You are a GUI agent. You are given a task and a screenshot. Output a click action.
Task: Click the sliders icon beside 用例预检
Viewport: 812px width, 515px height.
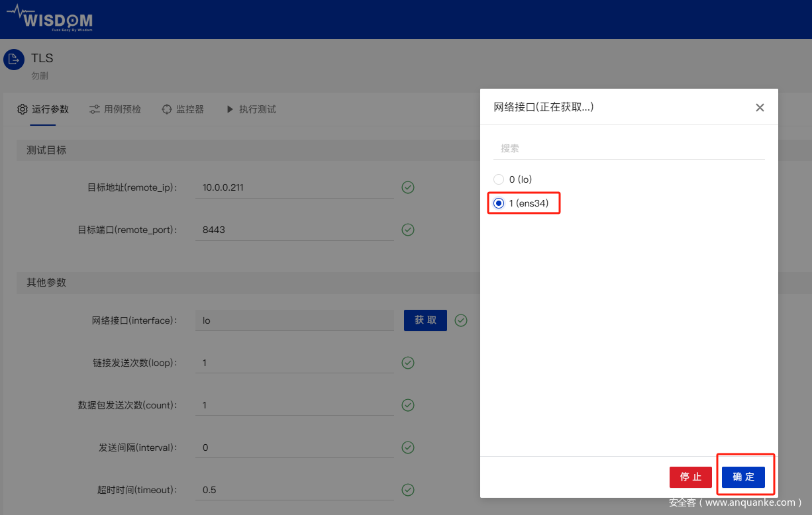coord(95,109)
